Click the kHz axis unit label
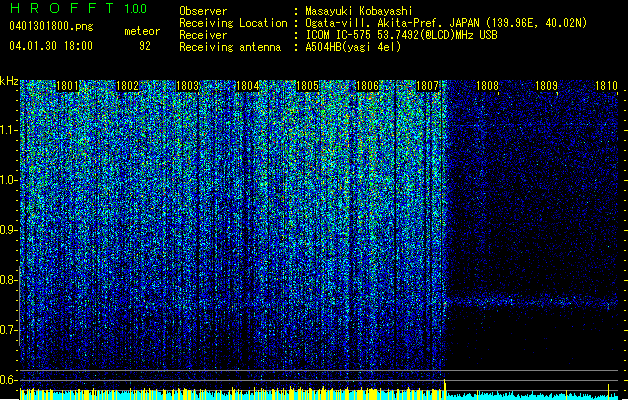The width and height of the screenshot is (629, 400). [x=9, y=81]
